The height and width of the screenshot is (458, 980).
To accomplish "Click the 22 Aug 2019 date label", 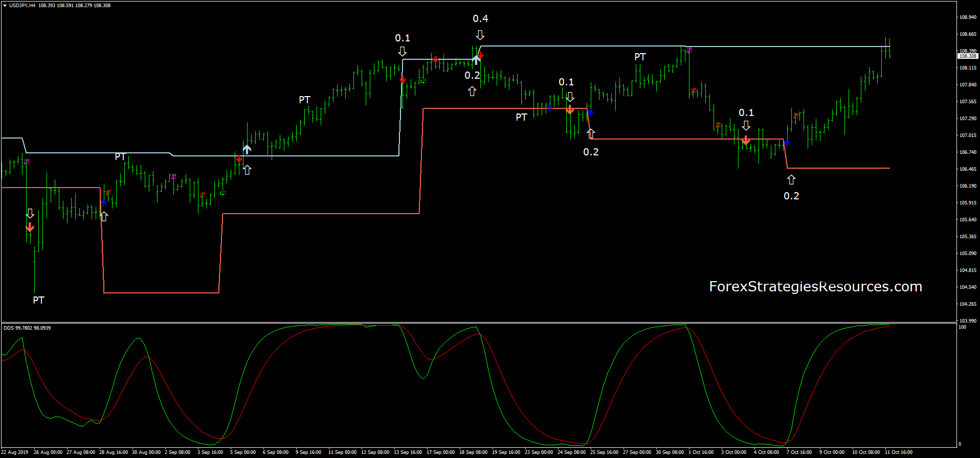I will pos(15,452).
